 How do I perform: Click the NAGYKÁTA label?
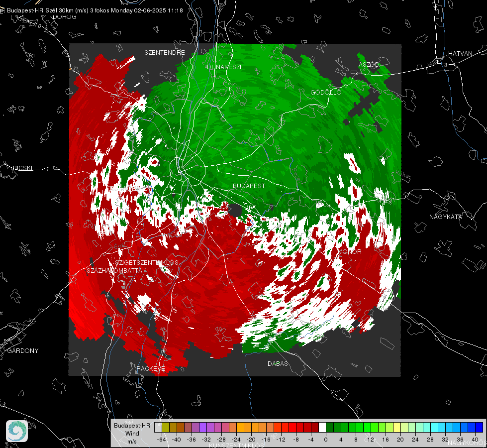click(445, 217)
